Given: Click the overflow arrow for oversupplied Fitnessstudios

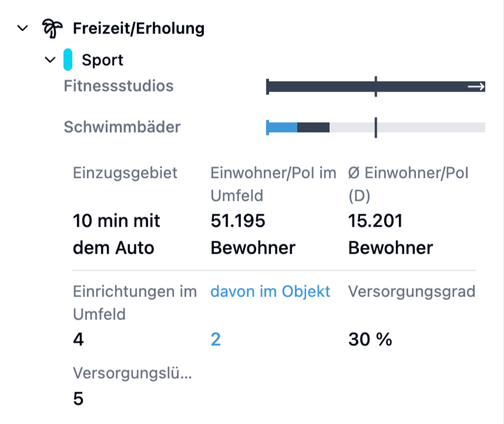Looking at the screenshot, I should coord(477,86).
